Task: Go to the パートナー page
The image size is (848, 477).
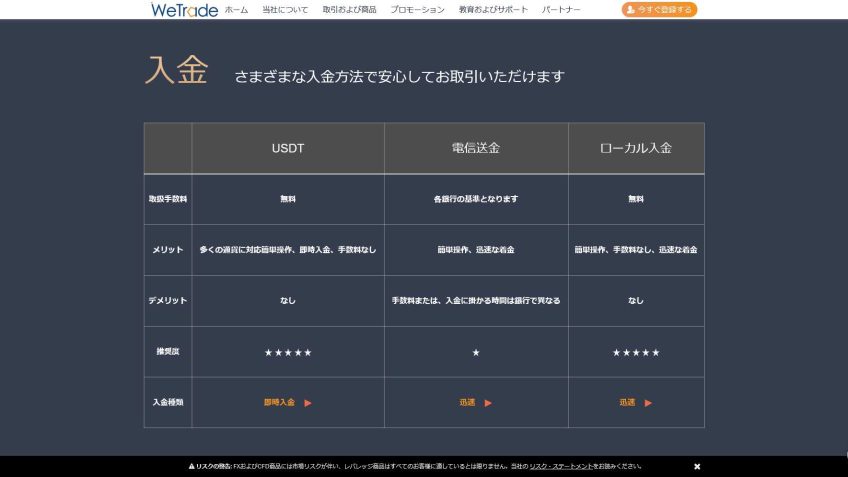Action: [562, 10]
